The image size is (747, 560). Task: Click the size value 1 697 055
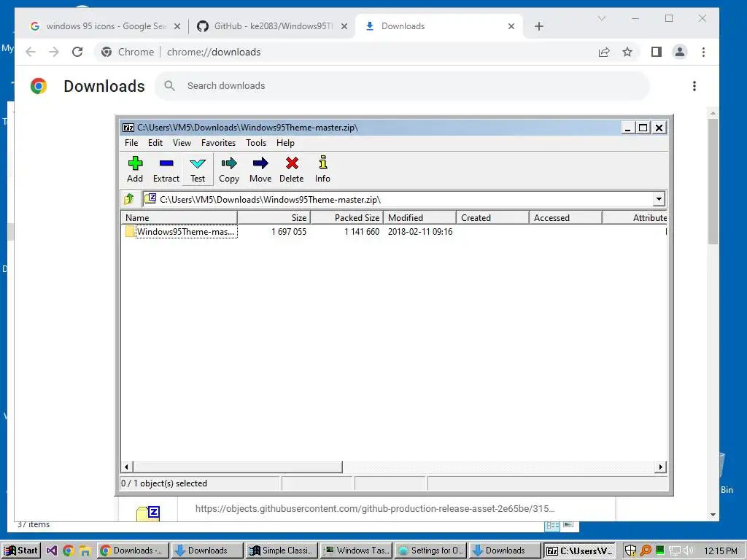(x=289, y=232)
